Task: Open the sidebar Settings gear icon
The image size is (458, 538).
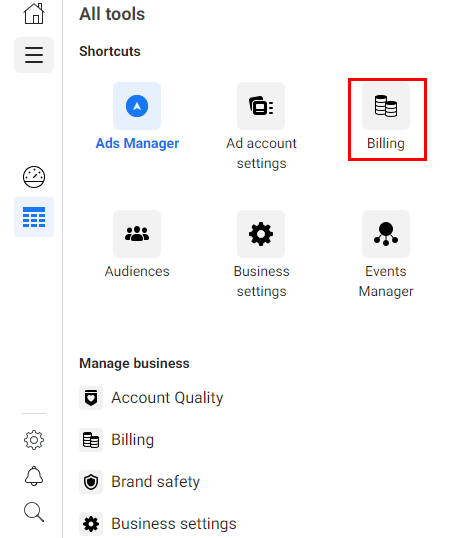Action: [x=34, y=440]
